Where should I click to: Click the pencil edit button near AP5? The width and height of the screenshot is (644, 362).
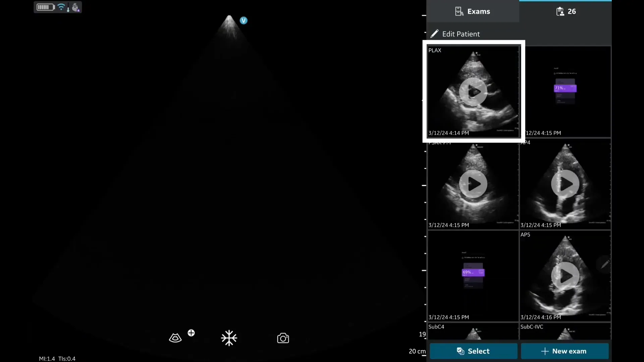(604, 264)
